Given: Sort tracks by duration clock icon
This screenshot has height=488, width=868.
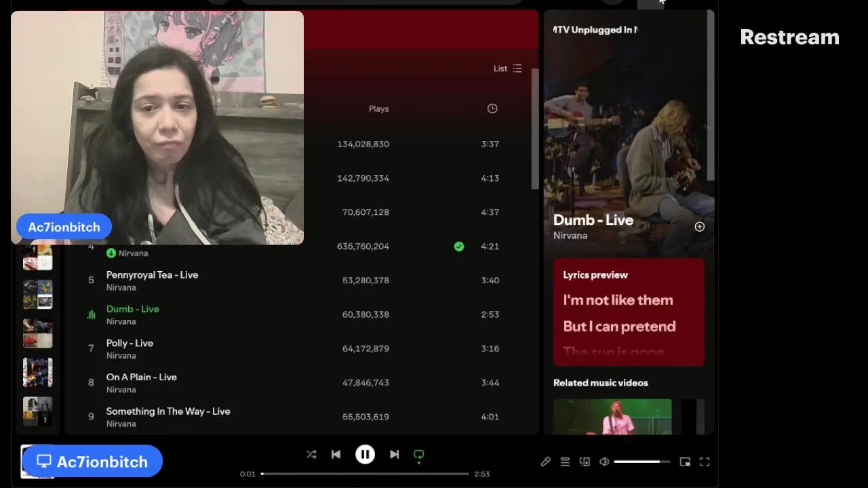Looking at the screenshot, I should click(x=492, y=108).
